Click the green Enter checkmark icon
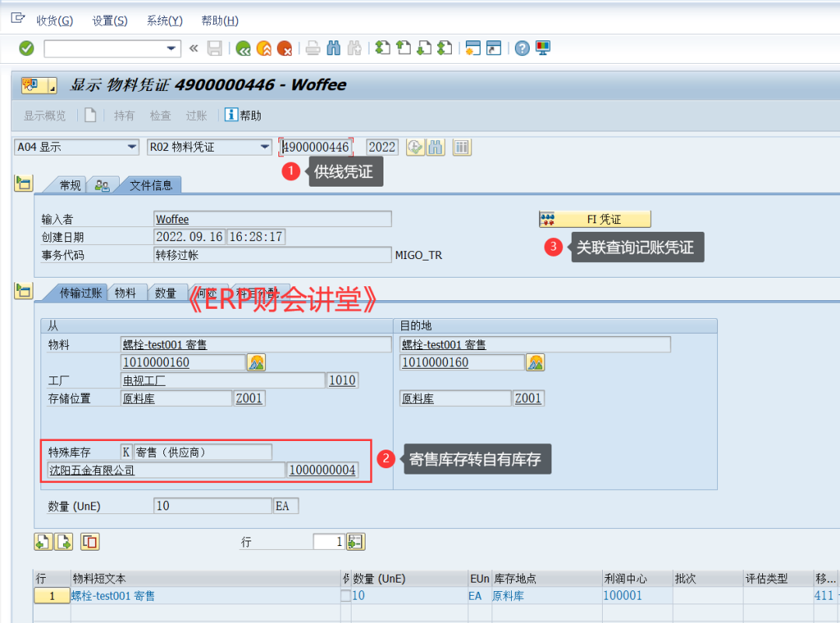 click(x=26, y=48)
